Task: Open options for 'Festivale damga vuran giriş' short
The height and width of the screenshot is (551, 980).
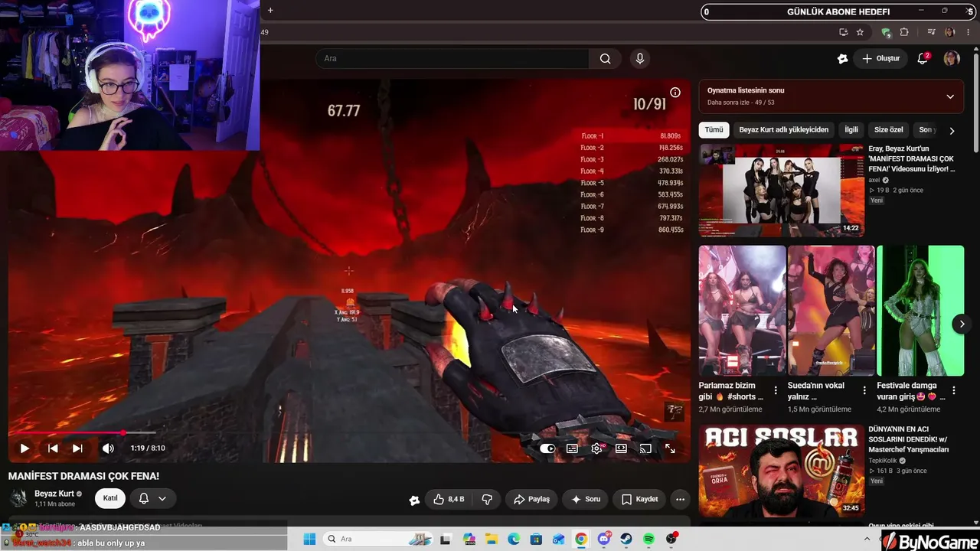Action: point(953,391)
